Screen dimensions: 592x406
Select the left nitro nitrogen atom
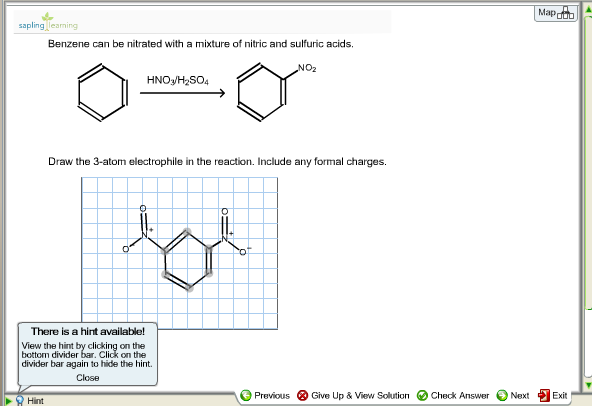point(144,235)
